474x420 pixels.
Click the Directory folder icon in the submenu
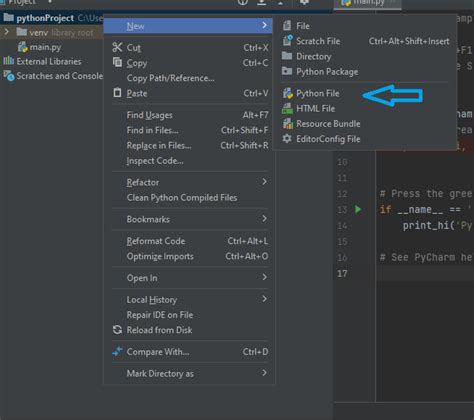pyautogui.click(x=287, y=56)
